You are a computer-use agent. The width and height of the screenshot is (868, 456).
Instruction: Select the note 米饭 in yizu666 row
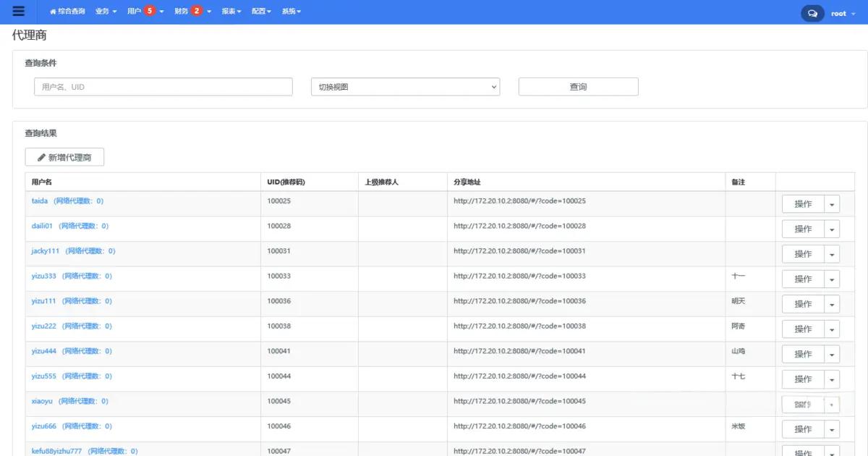click(739, 426)
